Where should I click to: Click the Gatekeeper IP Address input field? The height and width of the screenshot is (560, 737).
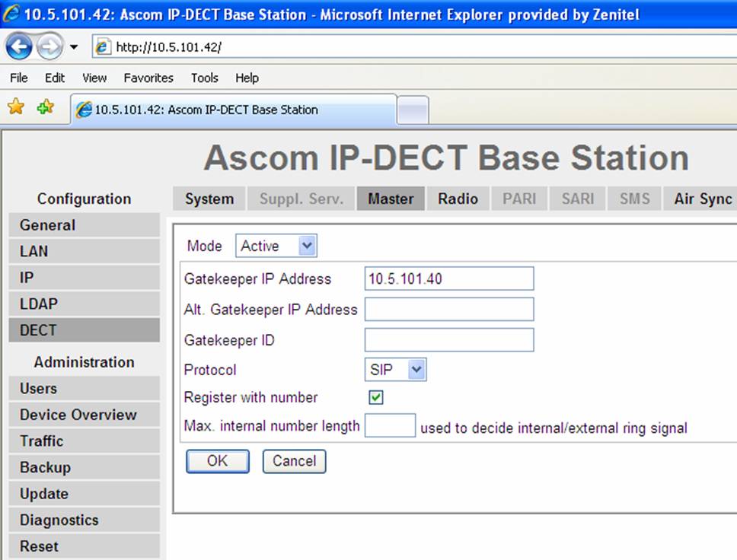[x=449, y=278]
